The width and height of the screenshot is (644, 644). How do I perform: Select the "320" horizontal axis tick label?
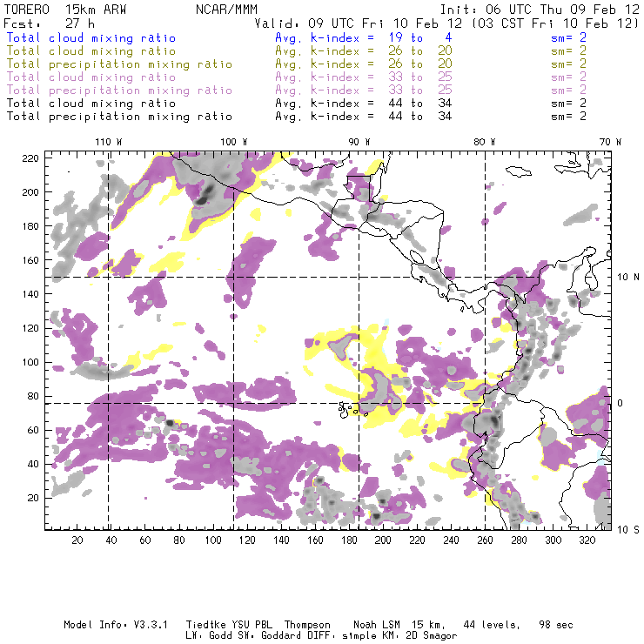pyautogui.click(x=587, y=540)
